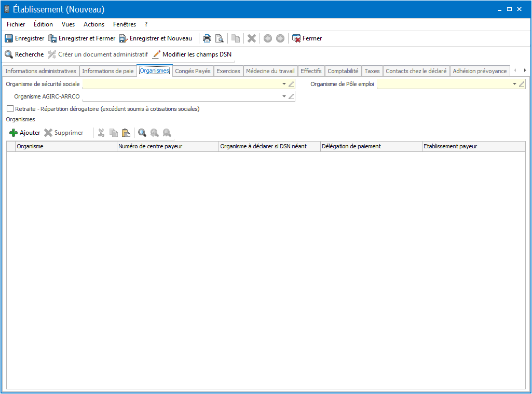This screenshot has width=532, height=394.
Task: Open the Fenêtres menu
Action: [125, 24]
